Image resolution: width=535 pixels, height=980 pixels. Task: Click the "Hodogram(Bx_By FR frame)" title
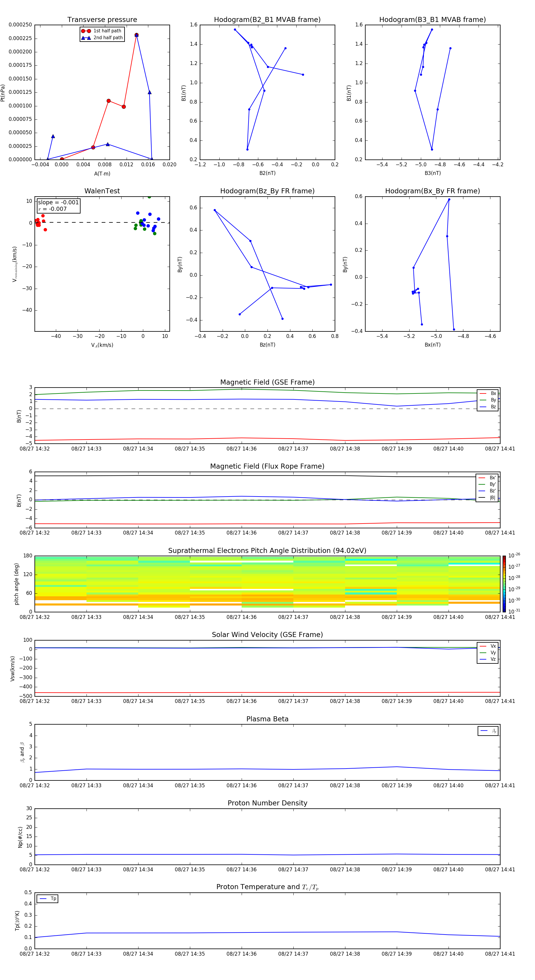pyautogui.click(x=432, y=191)
